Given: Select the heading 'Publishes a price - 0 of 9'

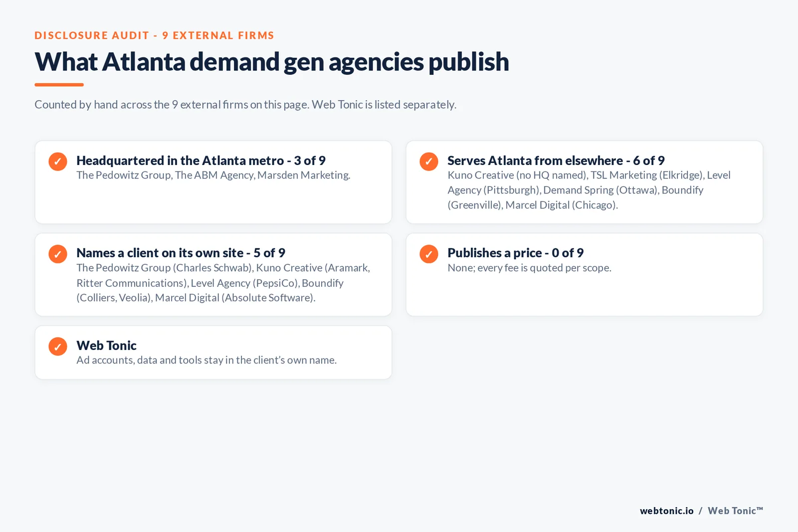Looking at the screenshot, I should [516, 253].
